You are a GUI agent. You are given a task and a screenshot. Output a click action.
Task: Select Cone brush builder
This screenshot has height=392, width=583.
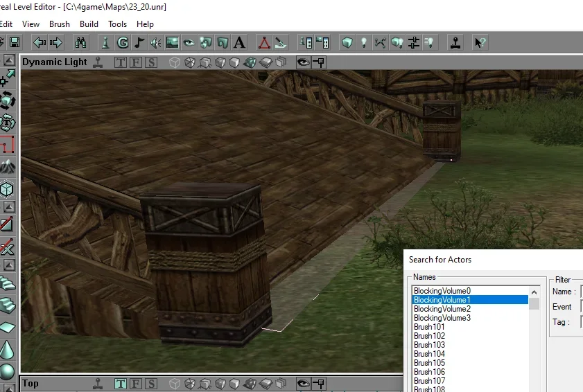point(7,350)
